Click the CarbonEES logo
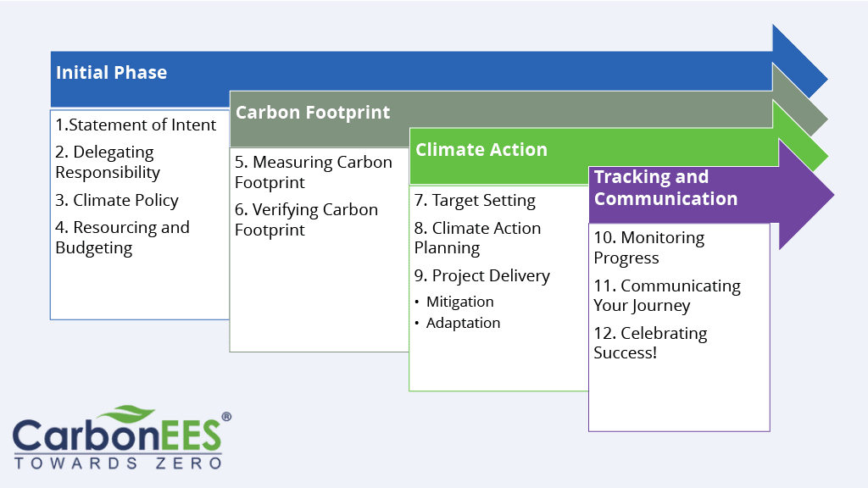The width and height of the screenshot is (868, 488). pyautogui.click(x=119, y=439)
